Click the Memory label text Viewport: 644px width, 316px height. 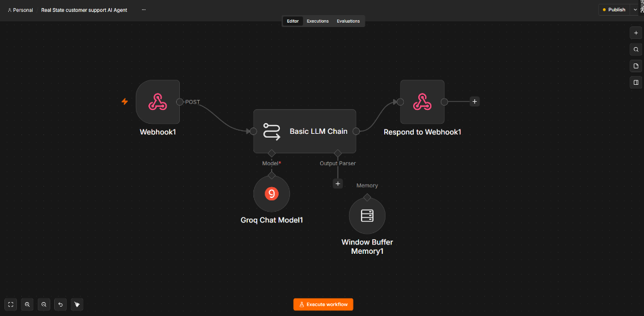(367, 185)
